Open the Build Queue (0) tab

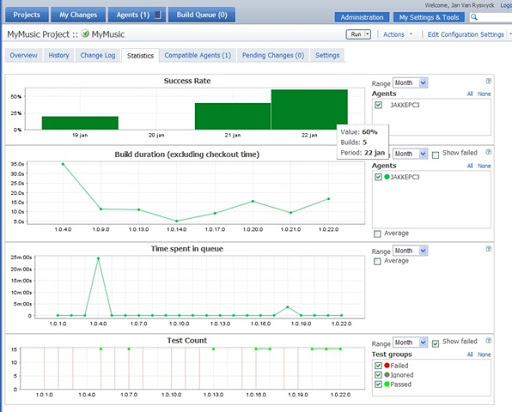click(202, 15)
